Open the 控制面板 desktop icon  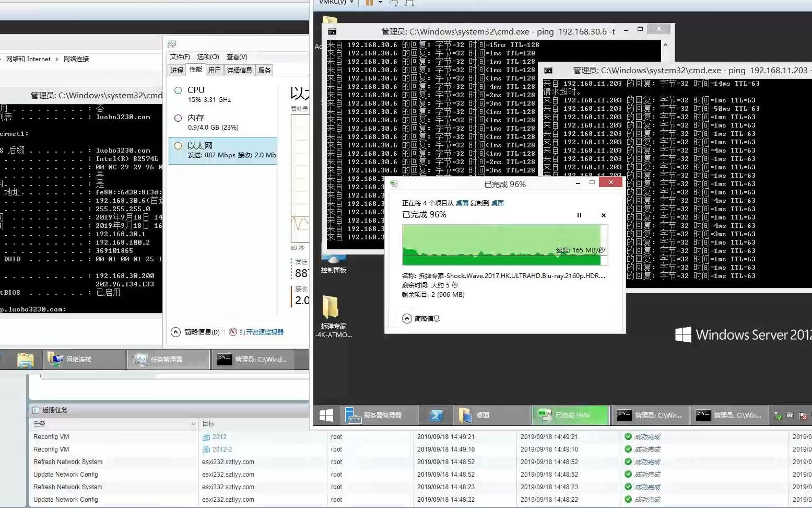334,264
